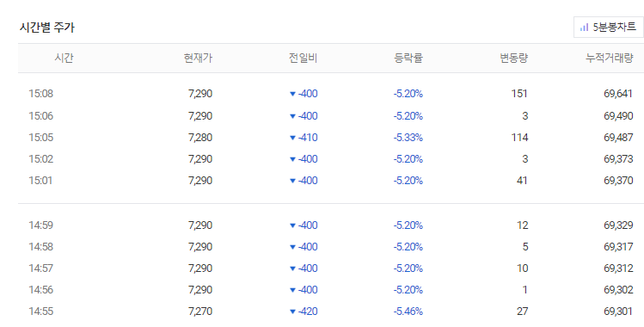Click the -5.46% change rate value

pyautogui.click(x=408, y=312)
